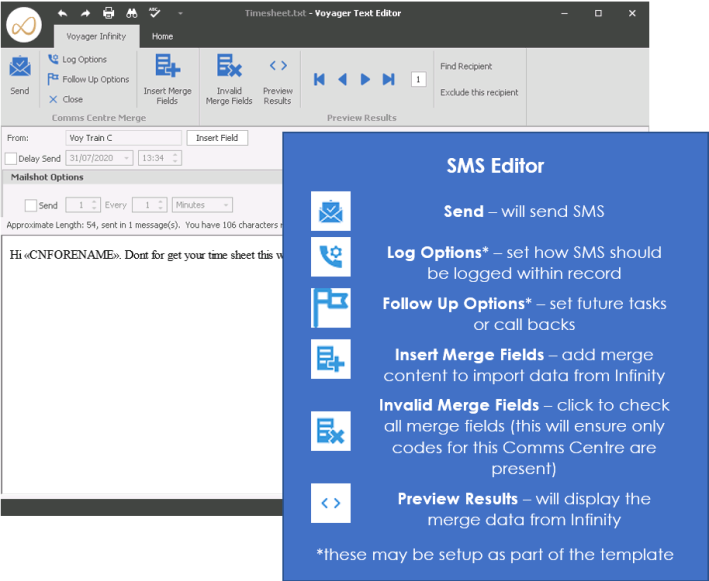Switch to the Home tab
Viewport: 709px width, 581px height.
pyautogui.click(x=162, y=36)
